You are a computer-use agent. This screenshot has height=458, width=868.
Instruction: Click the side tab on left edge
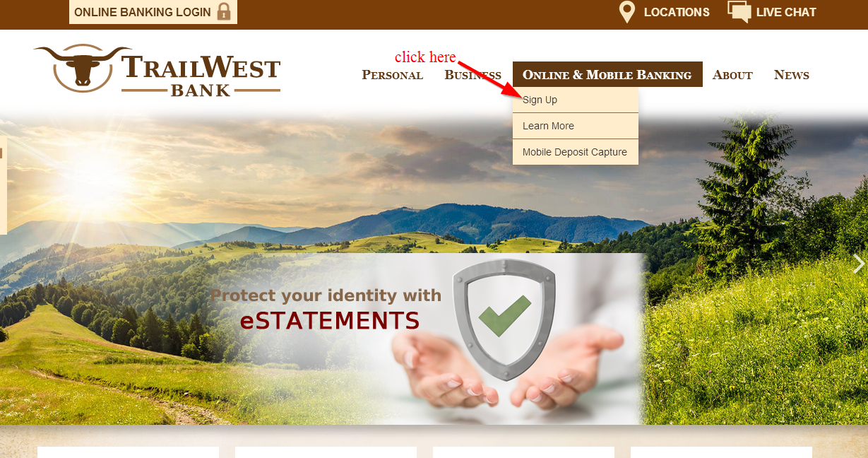coord(3,185)
